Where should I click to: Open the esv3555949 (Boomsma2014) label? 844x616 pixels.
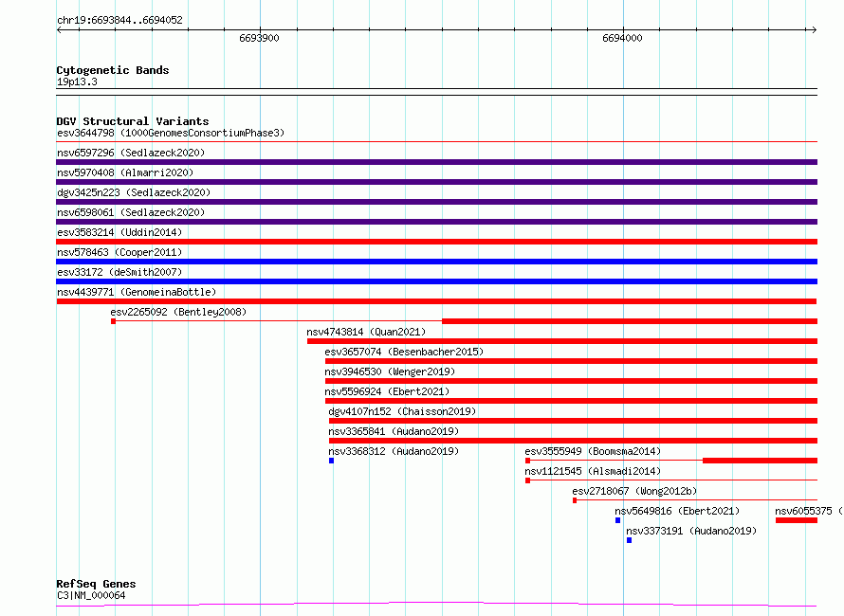593,451
